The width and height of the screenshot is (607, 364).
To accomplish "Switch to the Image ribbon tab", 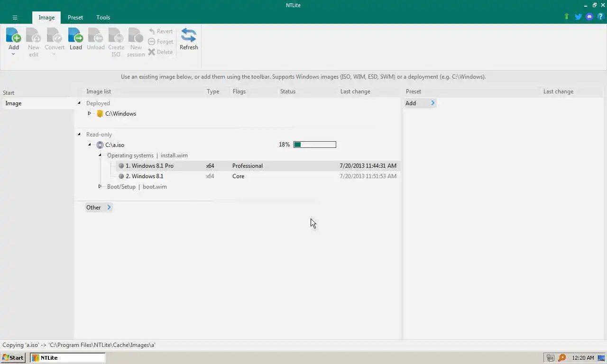I will (x=46, y=18).
